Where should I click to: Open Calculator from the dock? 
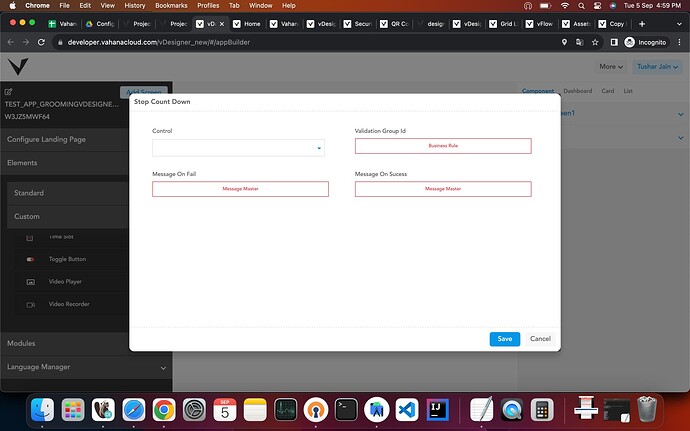click(542, 410)
